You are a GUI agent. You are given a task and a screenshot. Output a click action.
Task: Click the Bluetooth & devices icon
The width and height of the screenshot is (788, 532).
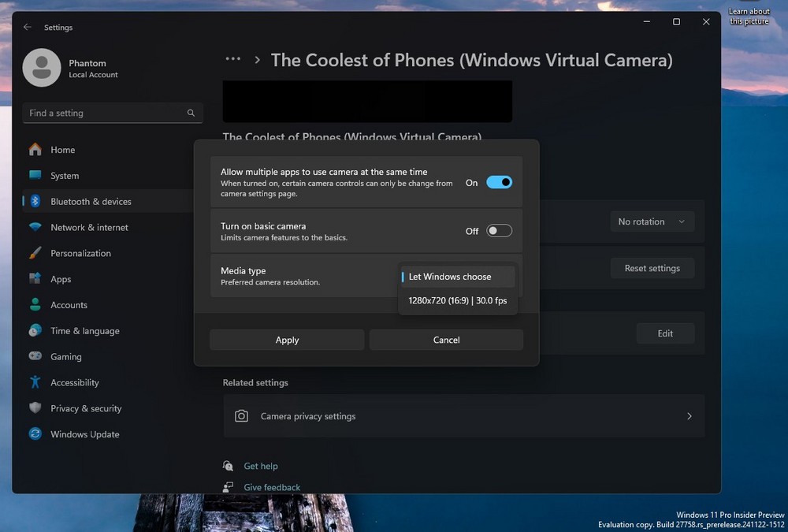point(35,201)
